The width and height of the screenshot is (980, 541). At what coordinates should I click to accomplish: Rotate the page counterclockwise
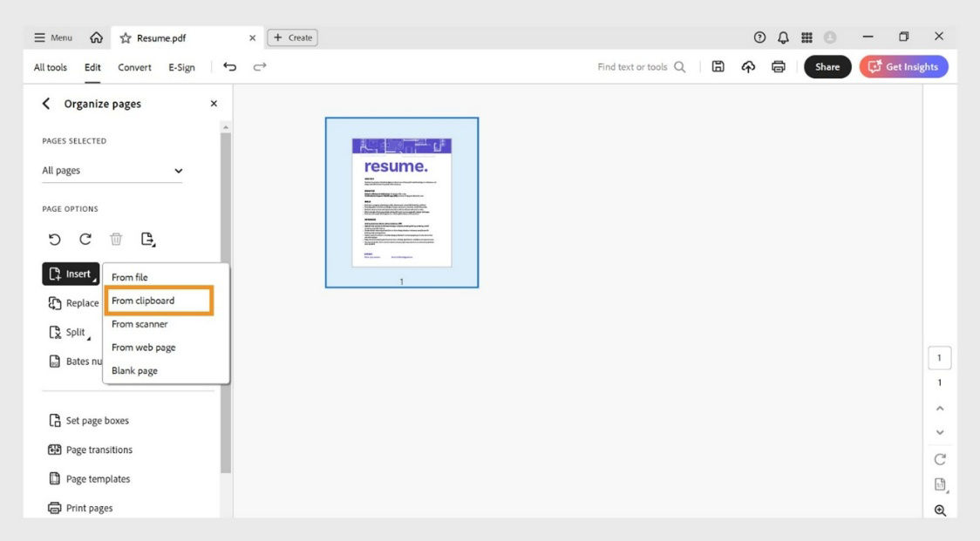pyautogui.click(x=56, y=239)
